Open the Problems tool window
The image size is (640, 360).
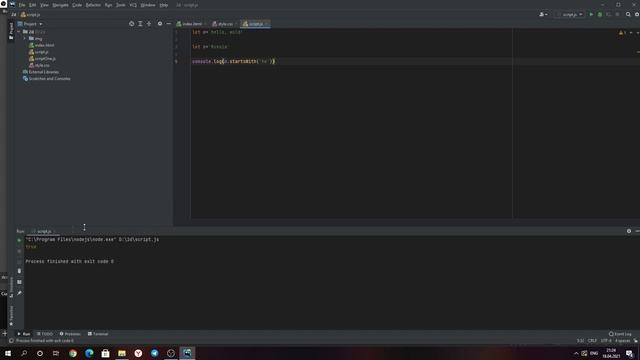click(x=70, y=334)
